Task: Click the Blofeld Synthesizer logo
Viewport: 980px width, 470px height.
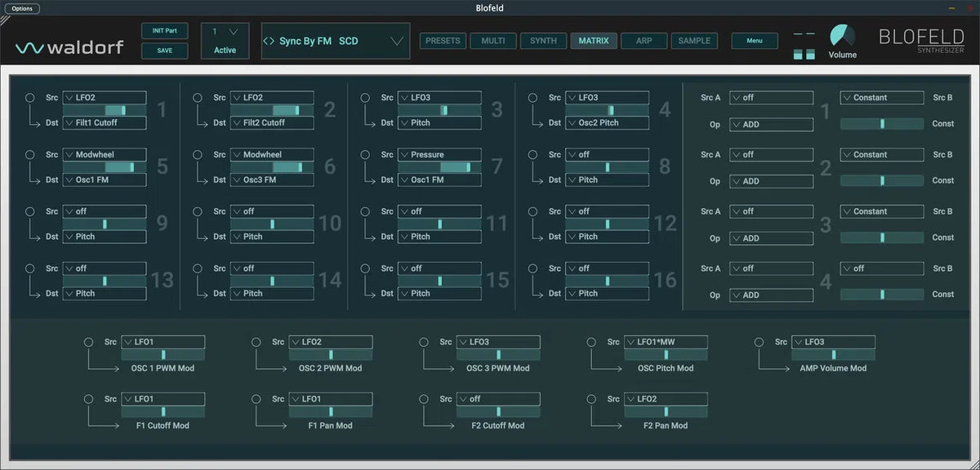Action: coord(921,41)
